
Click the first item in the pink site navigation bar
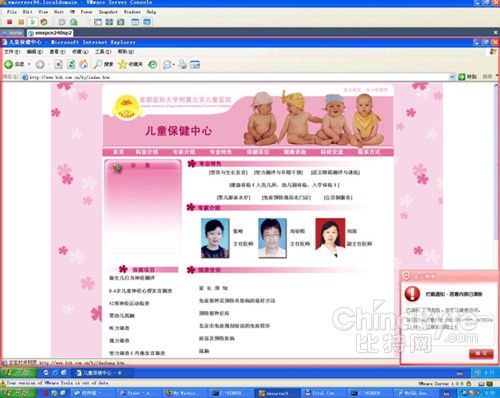click(x=118, y=152)
